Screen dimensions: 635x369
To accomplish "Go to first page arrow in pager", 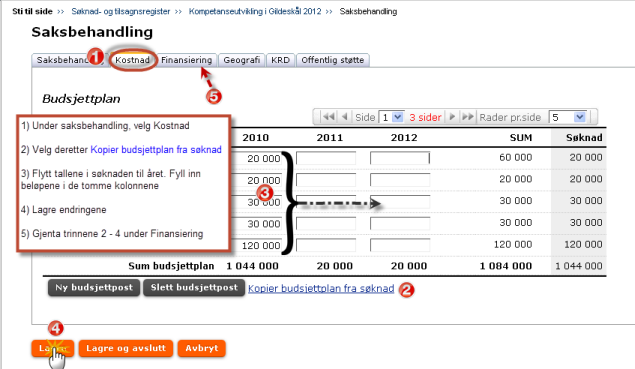I will coord(328,117).
